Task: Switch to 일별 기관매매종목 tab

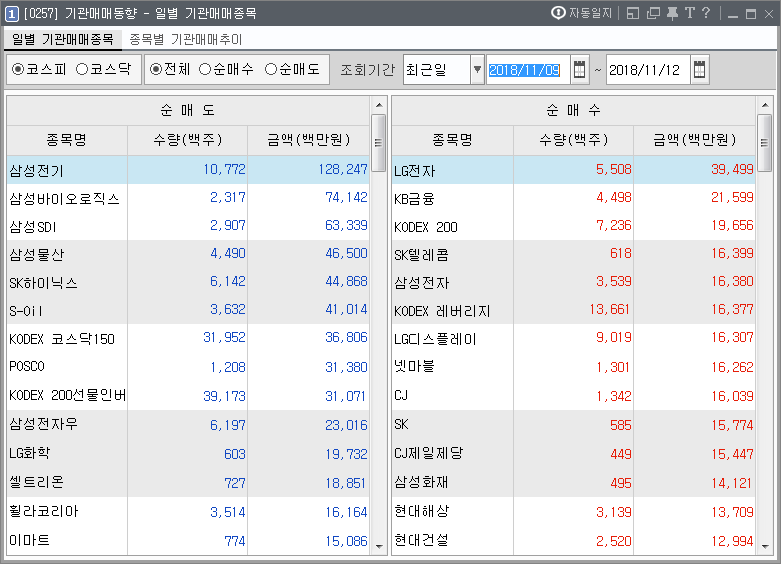Action: point(63,39)
